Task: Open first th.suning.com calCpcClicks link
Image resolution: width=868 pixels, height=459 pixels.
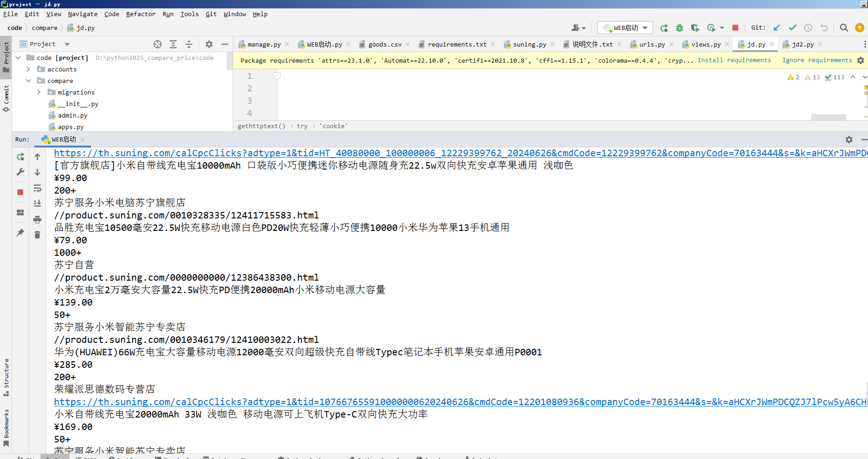Action: 461,153
